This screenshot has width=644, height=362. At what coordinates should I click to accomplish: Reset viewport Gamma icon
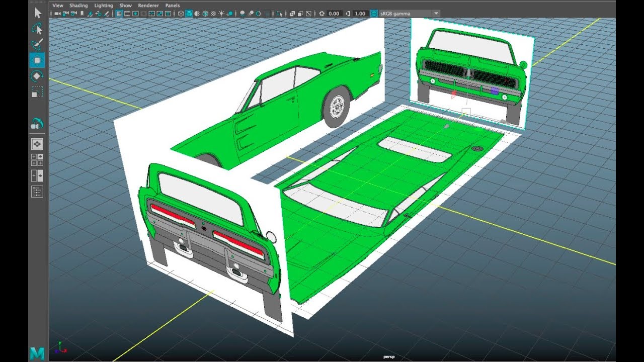click(x=348, y=14)
